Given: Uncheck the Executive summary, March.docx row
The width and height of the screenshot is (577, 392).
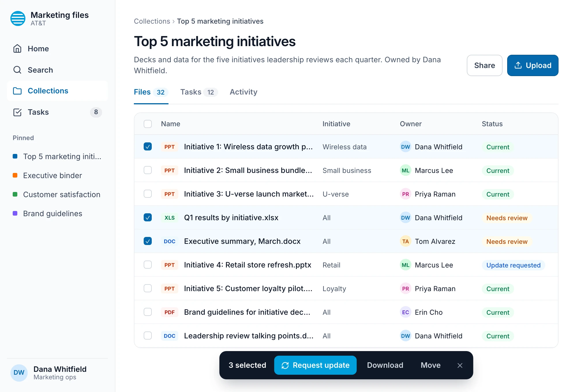Looking at the screenshot, I should tap(148, 241).
